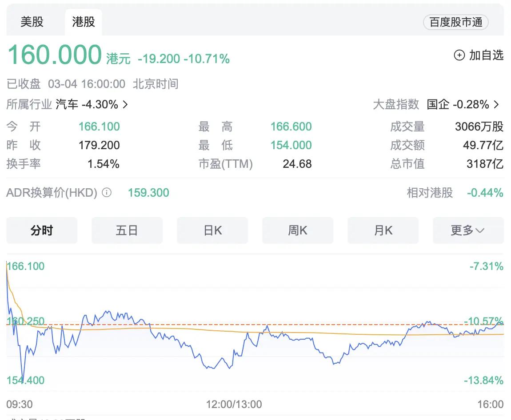Click the plus icon beside 加自选
The width and height of the screenshot is (511, 420).
coord(459,55)
